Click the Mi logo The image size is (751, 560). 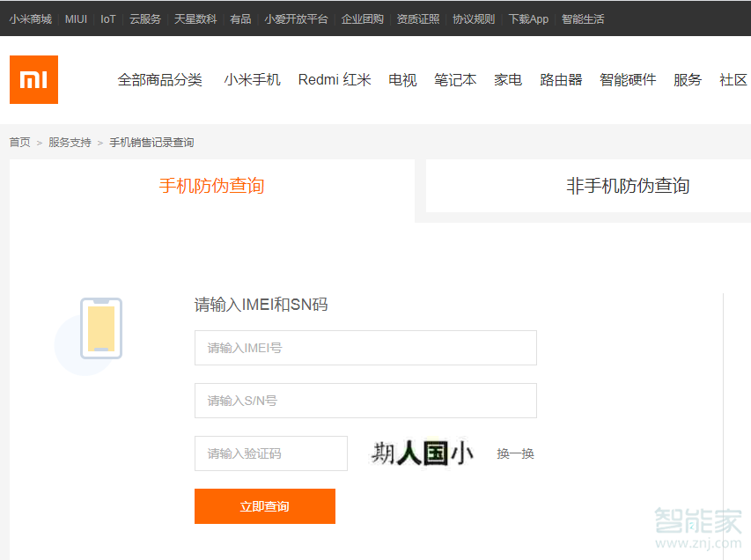click(x=33, y=79)
